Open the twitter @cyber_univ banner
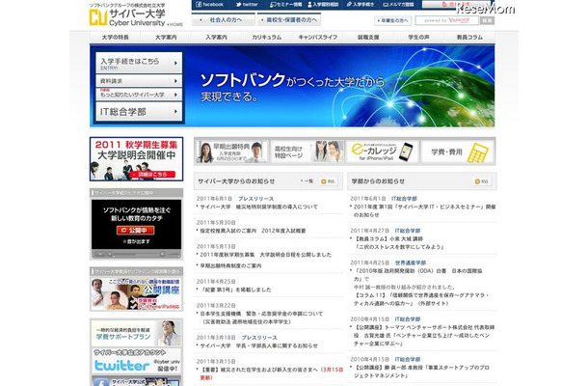 click(137, 362)
